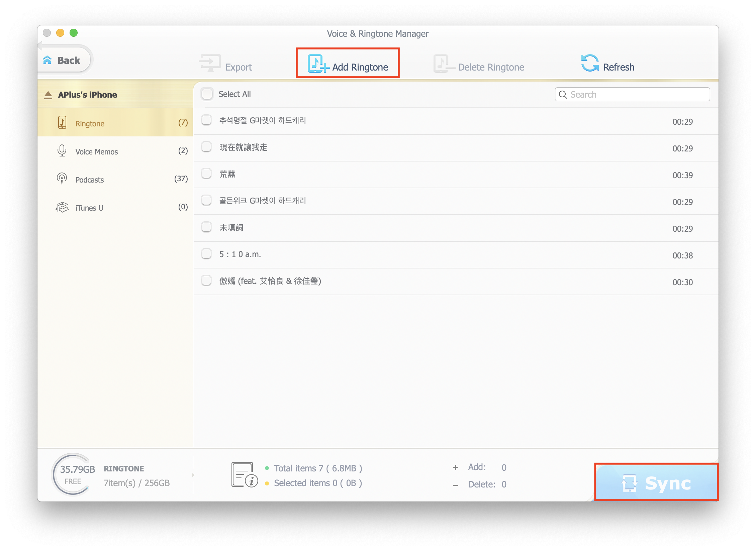Click the Sync button
The width and height of the screenshot is (756, 551).
click(656, 482)
